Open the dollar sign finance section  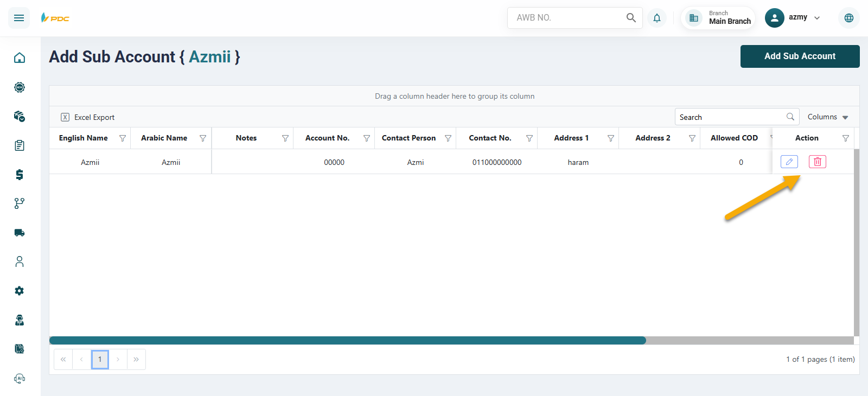tap(20, 174)
